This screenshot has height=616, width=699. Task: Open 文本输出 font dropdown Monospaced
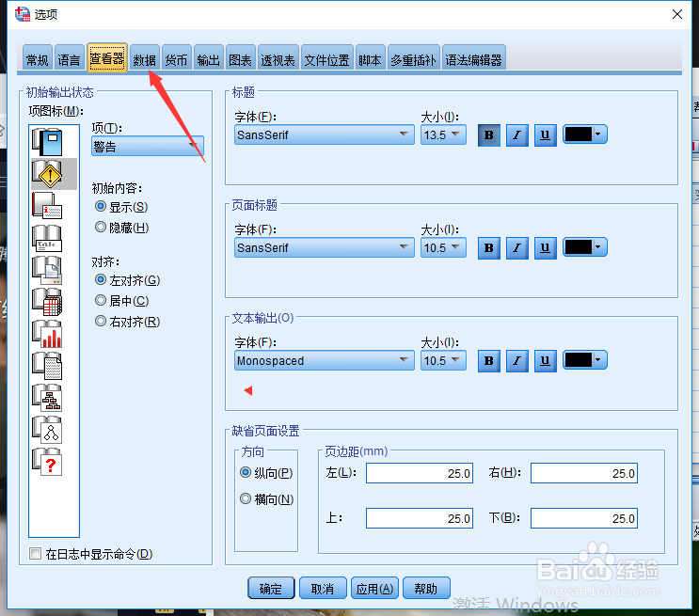tap(324, 360)
